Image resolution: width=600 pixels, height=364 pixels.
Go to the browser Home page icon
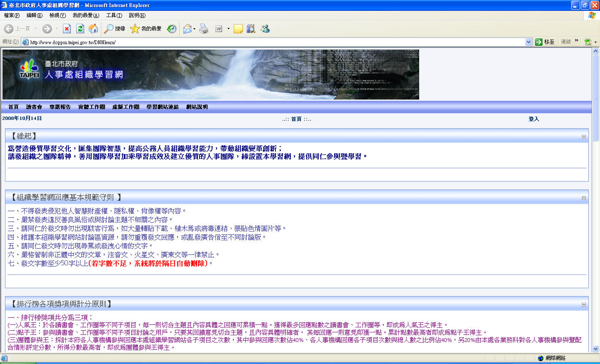click(94, 29)
